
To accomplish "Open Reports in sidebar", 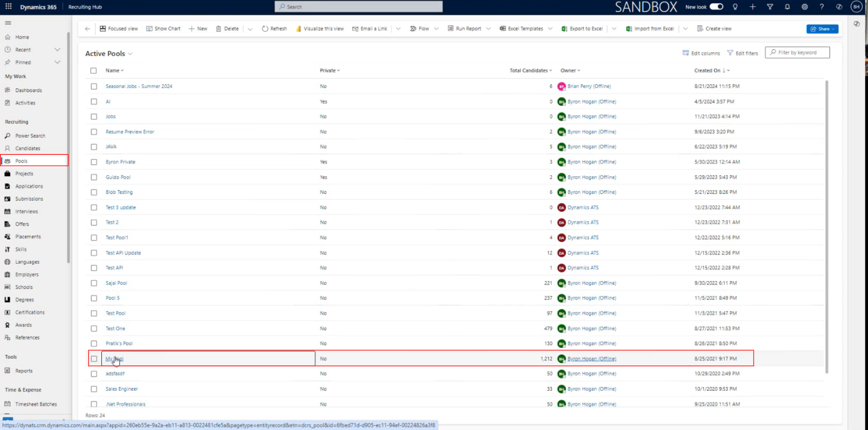I will click(24, 371).
